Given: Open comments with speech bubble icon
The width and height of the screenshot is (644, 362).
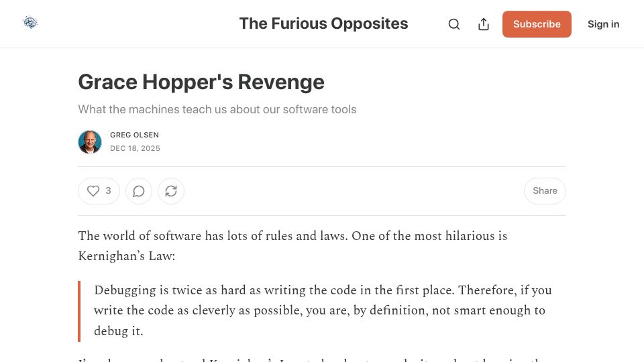Looking at the screenshot, I should (x=139, y=191).
